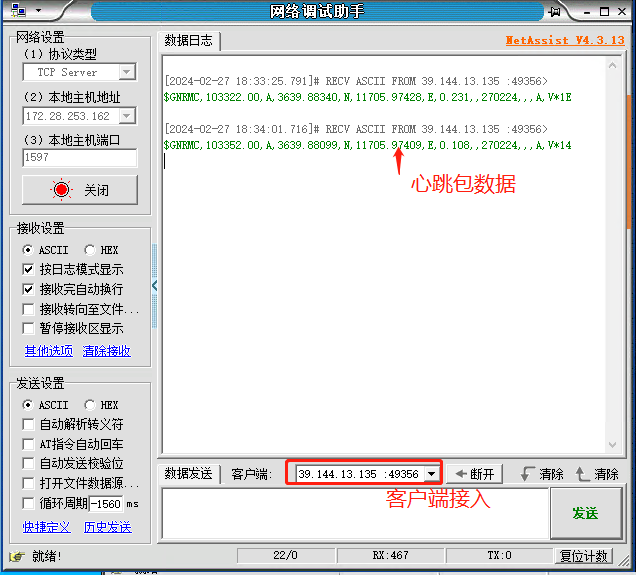Uncheck 接收完自动换行 checkbox
This screenshot has height=575, width=636.
(x=28, y=289)
